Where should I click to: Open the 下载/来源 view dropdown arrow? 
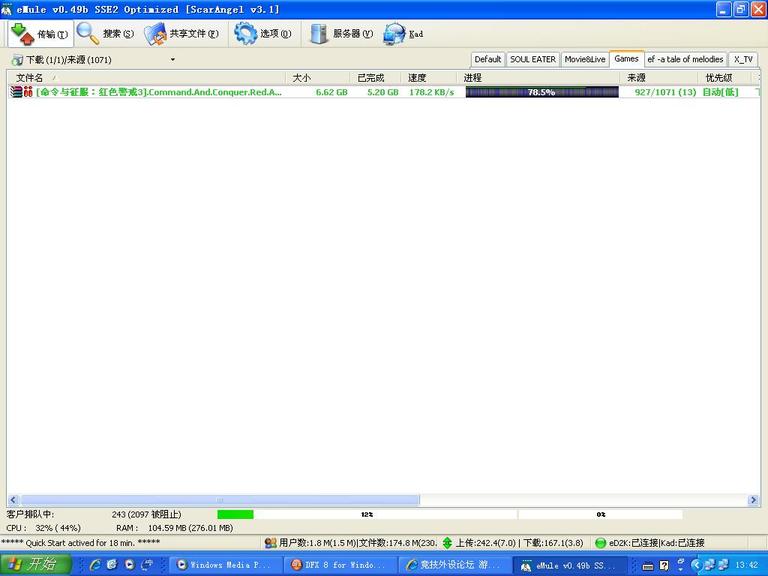(172, 60)
